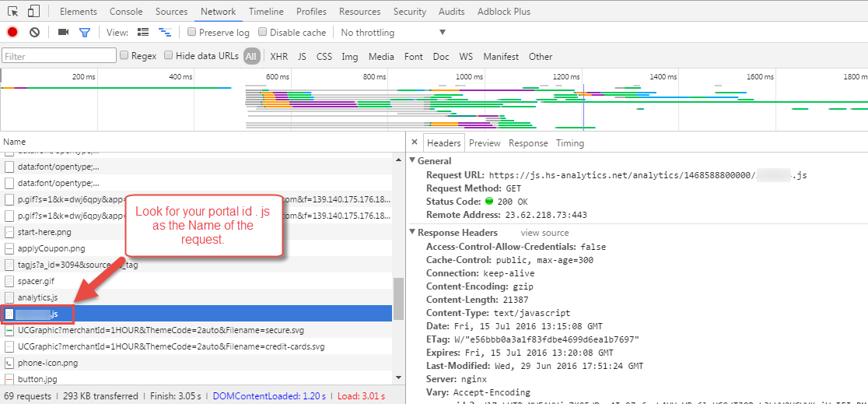The width and height of the screenshot is (868, 404).
Task: Click the DOMContentLoaded: 1.20 s status text
Action: [x=269, y=396]
